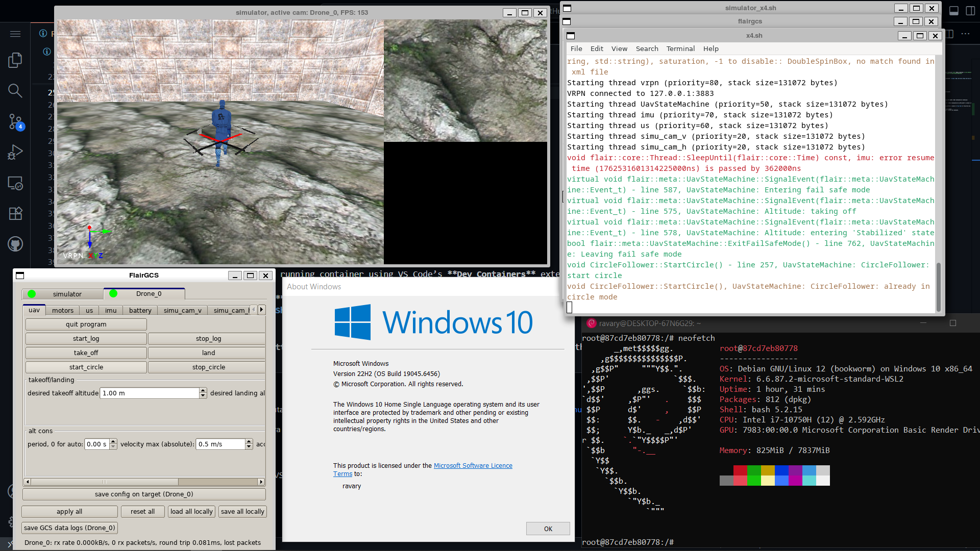Image resolution: width=980 pixels, height=551 pixels.
Task: Switch to the Drone_0 tab in FlairGCS
Action: click(x=144, y=293)
